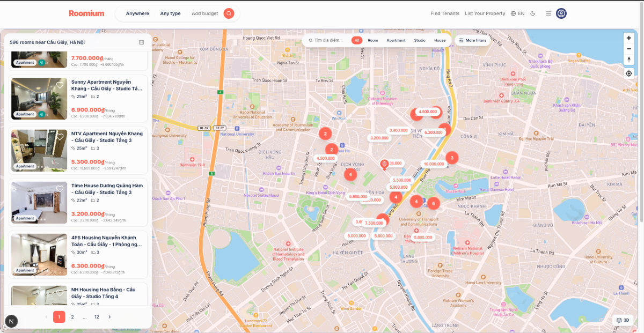Select the Studio filter tab
The width and height of the screenshot is (644, 333).
point(420,40)
